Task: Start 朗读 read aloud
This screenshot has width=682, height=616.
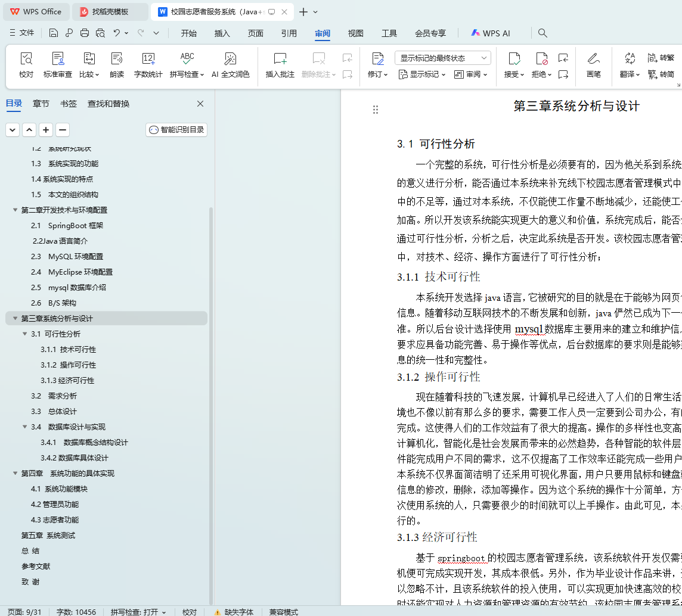Action: [117, 65]
